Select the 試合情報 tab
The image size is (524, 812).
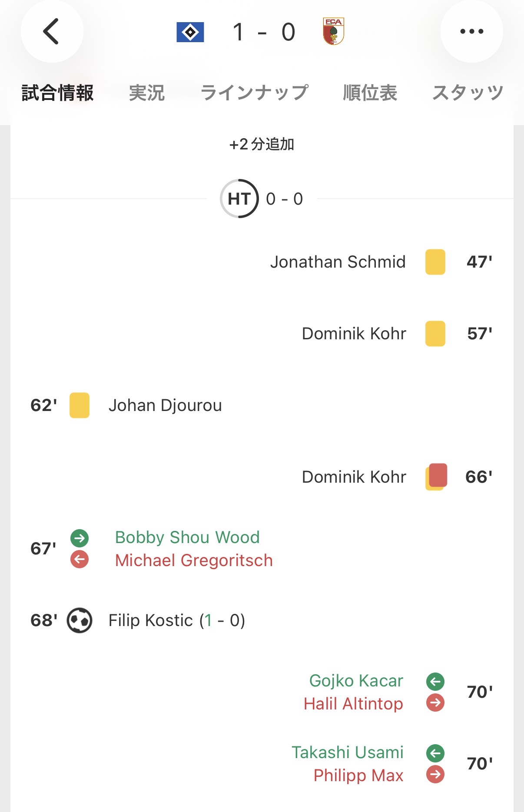[58, 93]
